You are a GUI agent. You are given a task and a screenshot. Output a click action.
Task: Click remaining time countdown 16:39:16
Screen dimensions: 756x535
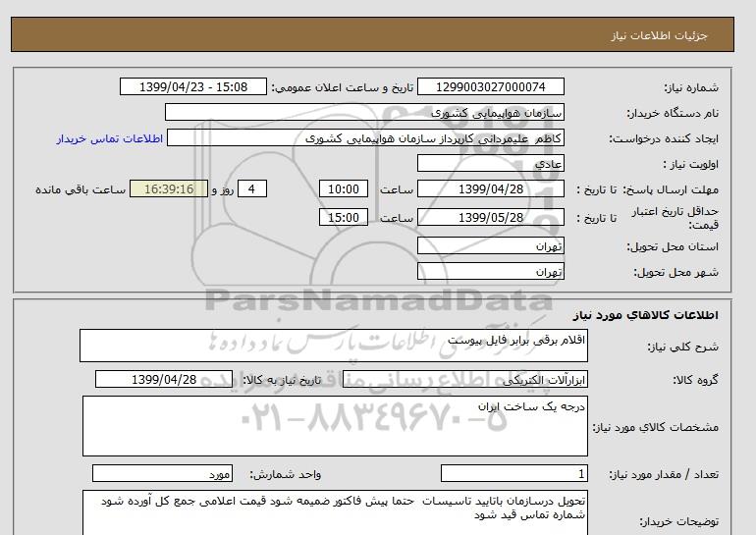click(x=169, y=188)
